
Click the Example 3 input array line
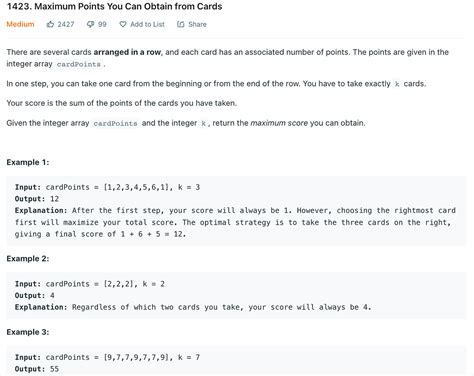click(x=107, y=357)
